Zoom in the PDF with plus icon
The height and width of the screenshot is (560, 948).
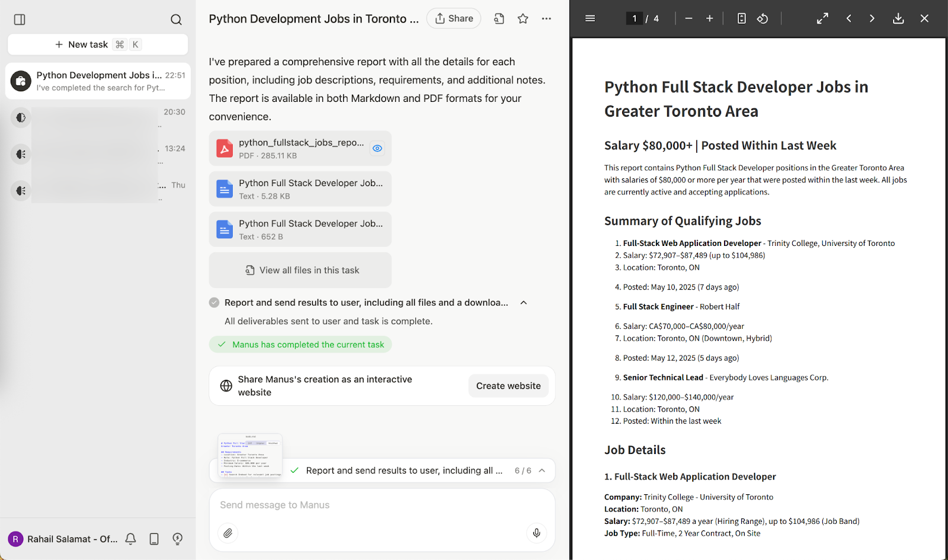tap(709, 18)
